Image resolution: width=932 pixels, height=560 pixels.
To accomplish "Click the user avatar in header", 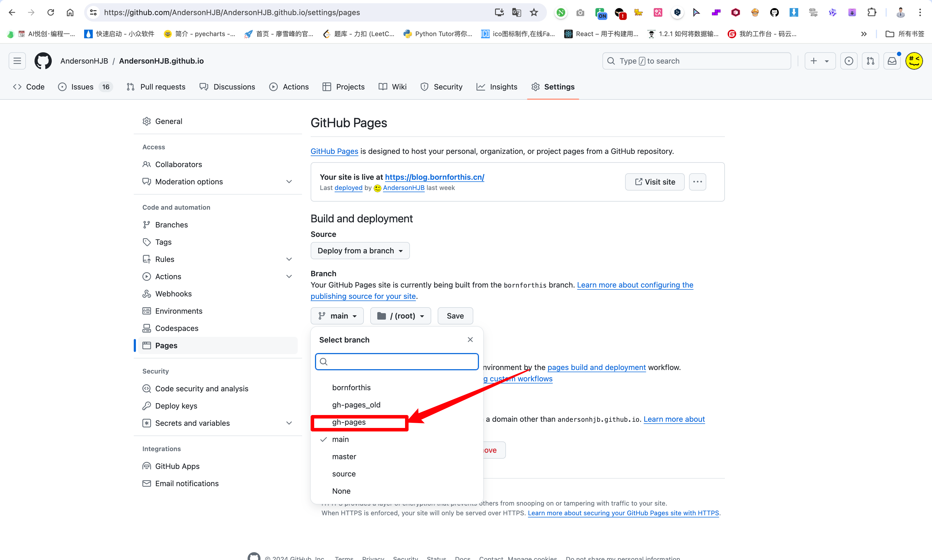I will coord(914,61).
